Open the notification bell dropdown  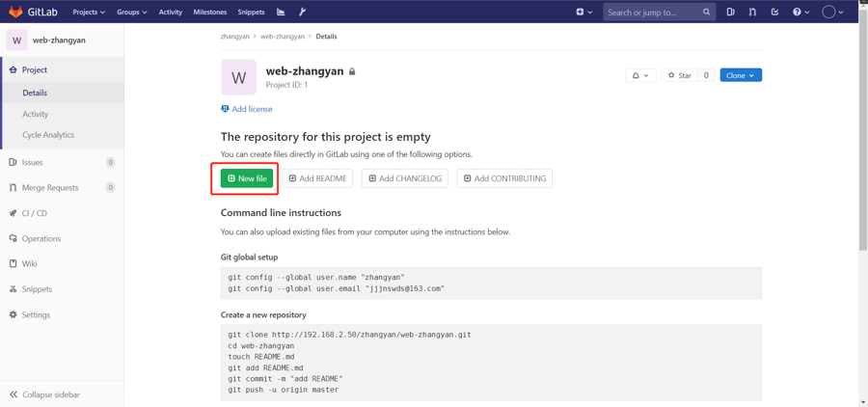click(x=640, y=75)
